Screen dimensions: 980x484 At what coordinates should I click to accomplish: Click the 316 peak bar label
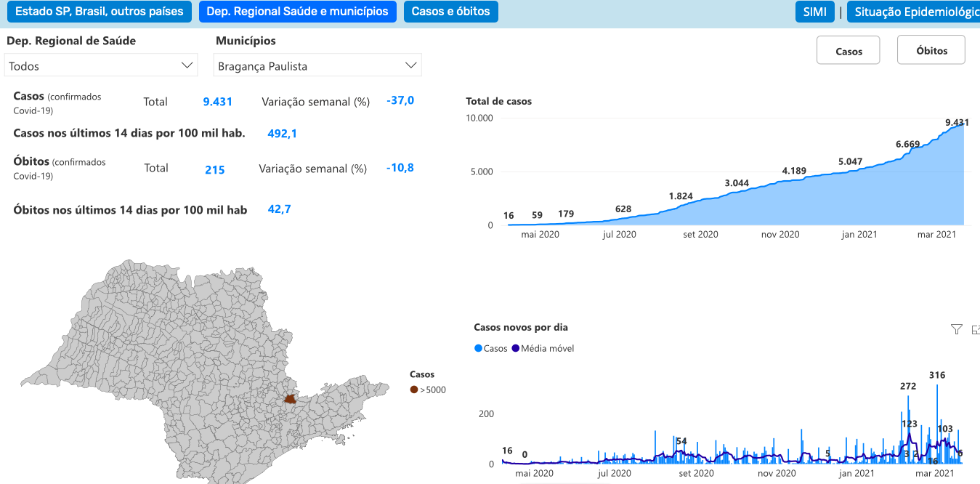coord(937,375)
